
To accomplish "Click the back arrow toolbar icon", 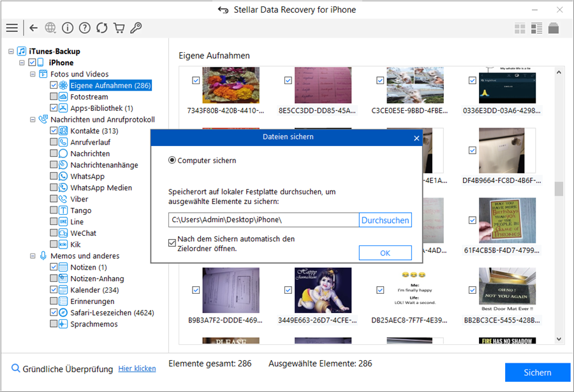I will (x=34, y=28).
